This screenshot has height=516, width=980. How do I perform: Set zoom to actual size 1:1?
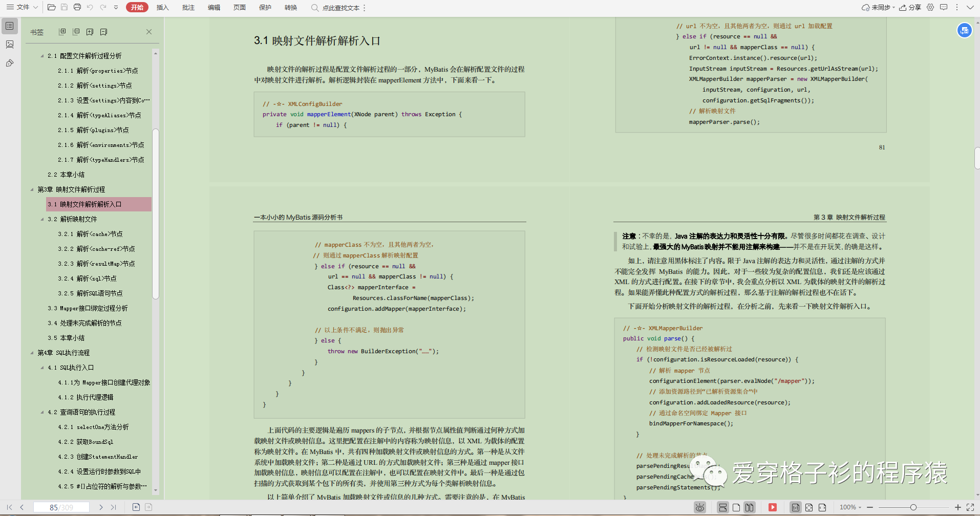796,507
